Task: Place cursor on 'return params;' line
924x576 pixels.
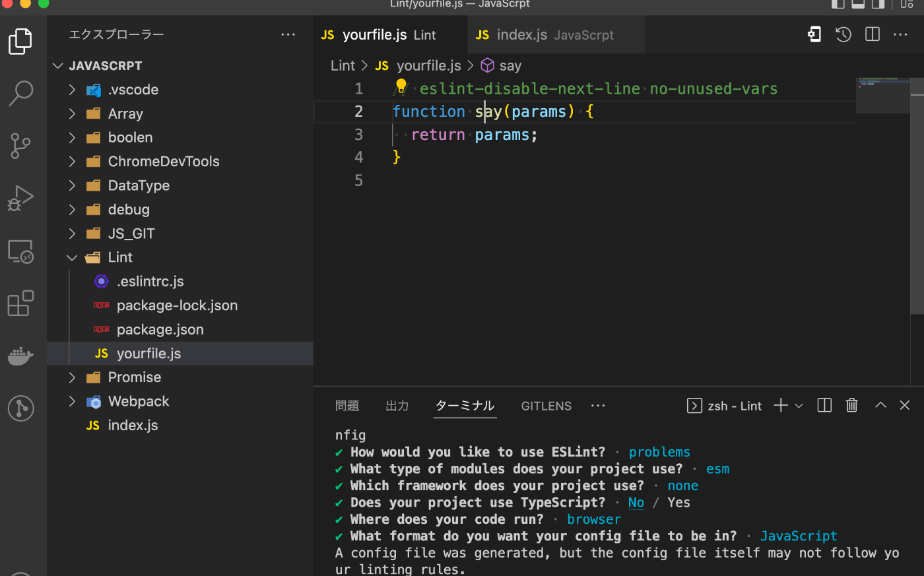Action: coord(475,135)
